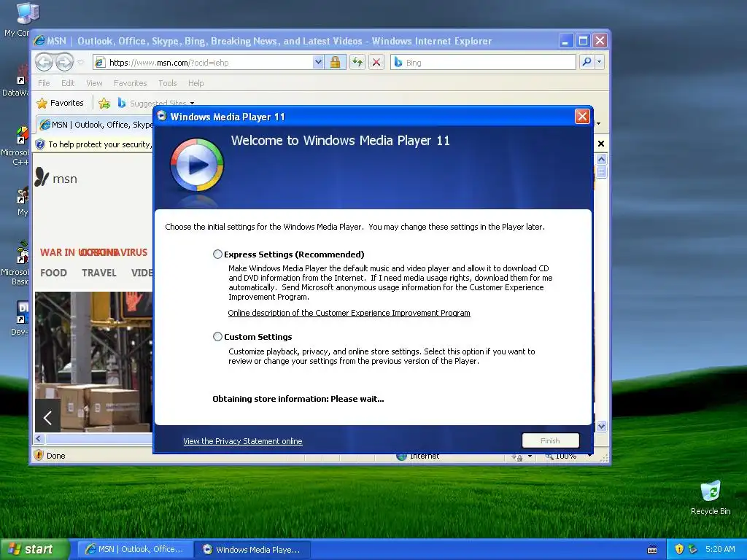
Task: Close the Internet Explorer information bar
Action: 601,144
